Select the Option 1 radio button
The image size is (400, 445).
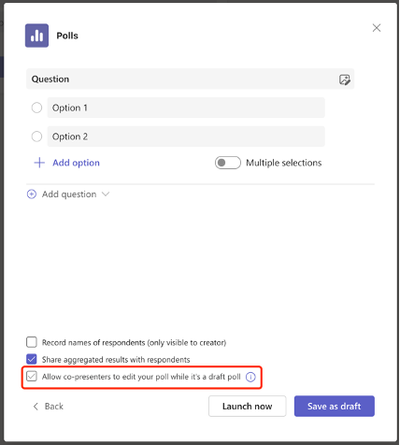pyautogui.click(x=37, y=108)
